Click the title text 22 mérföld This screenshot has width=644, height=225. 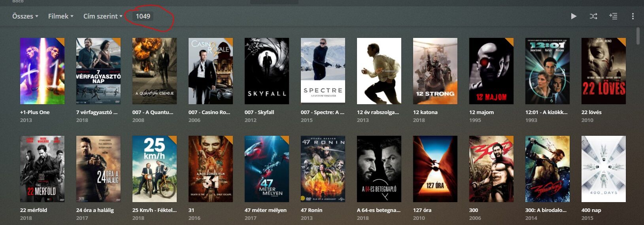point(34,210)
